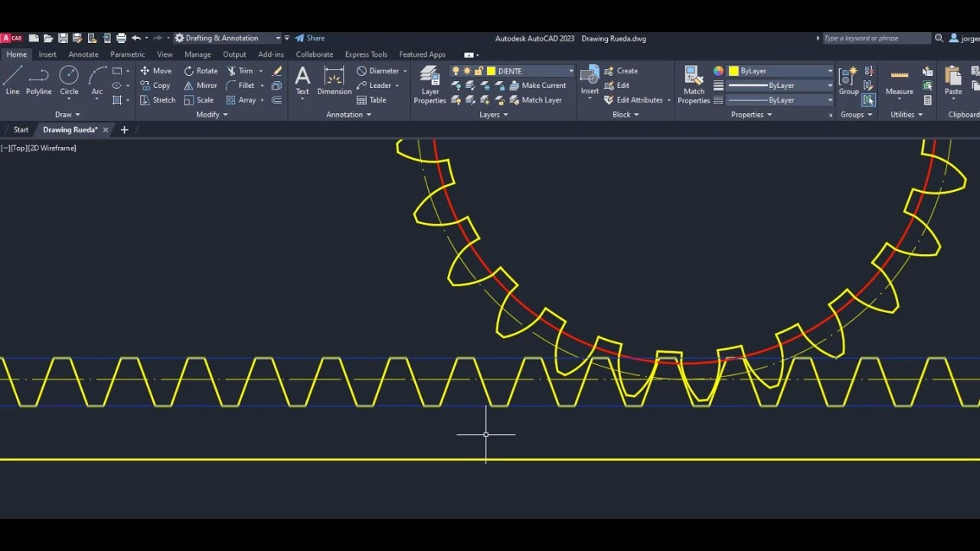Select the Circle tool

(69, 80)
